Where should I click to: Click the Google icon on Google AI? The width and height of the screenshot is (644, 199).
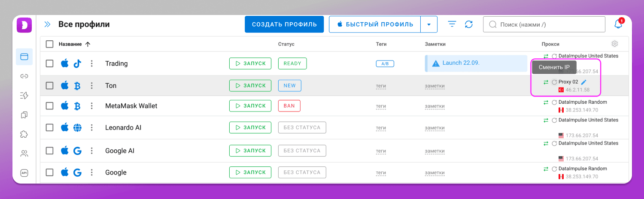point(77,151)
